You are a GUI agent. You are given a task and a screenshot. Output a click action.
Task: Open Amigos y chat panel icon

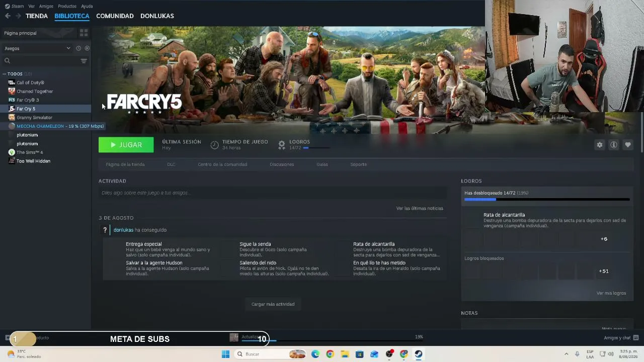[x=636, y=338]
